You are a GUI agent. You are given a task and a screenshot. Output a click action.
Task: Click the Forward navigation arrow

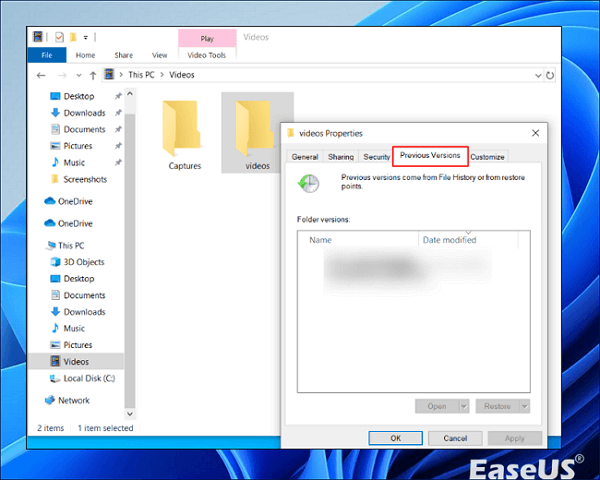point(62,75)
